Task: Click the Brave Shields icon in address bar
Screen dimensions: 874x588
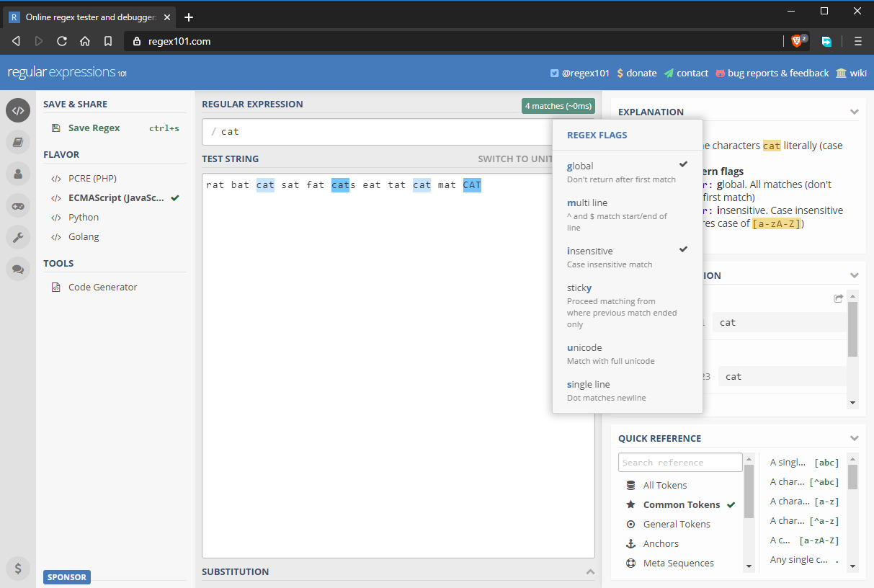Action: 797,41
